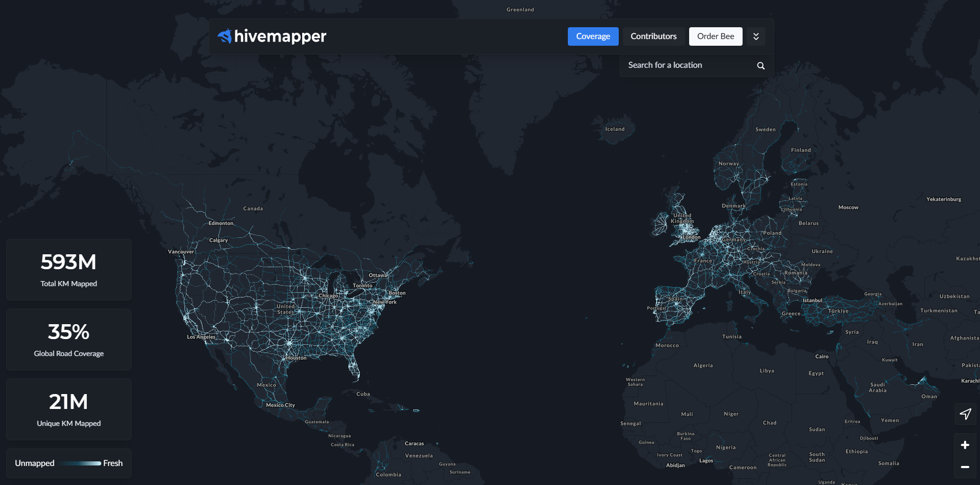
Task: Click the 21M Unique KM Mapped card
Action: click(68, 409)
